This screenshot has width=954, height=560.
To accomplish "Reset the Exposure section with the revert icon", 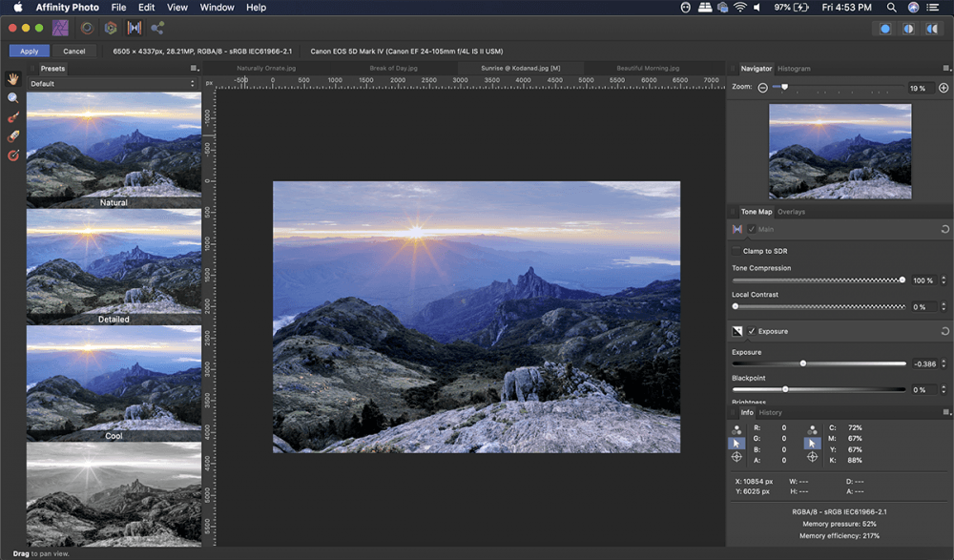I will (x=944, y=331).
